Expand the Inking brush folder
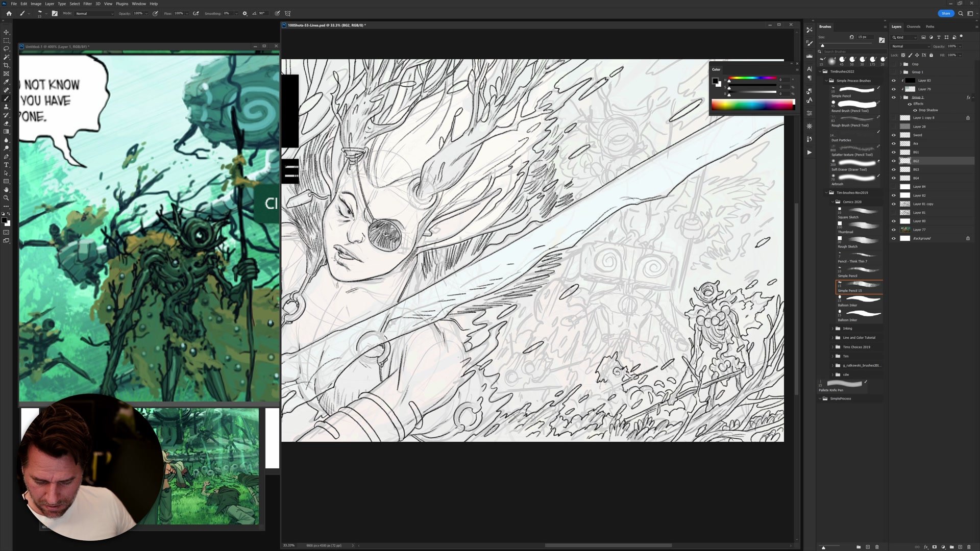The height and width of the screenshot is (551, 980). (832, 329)
